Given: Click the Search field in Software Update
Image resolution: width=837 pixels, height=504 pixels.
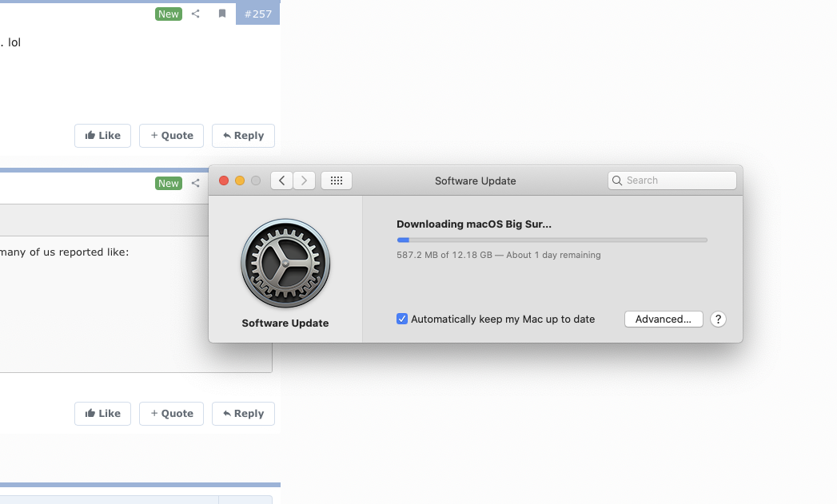Looking at the screenshot, I should pyautogui.click(x=672, y=181).
